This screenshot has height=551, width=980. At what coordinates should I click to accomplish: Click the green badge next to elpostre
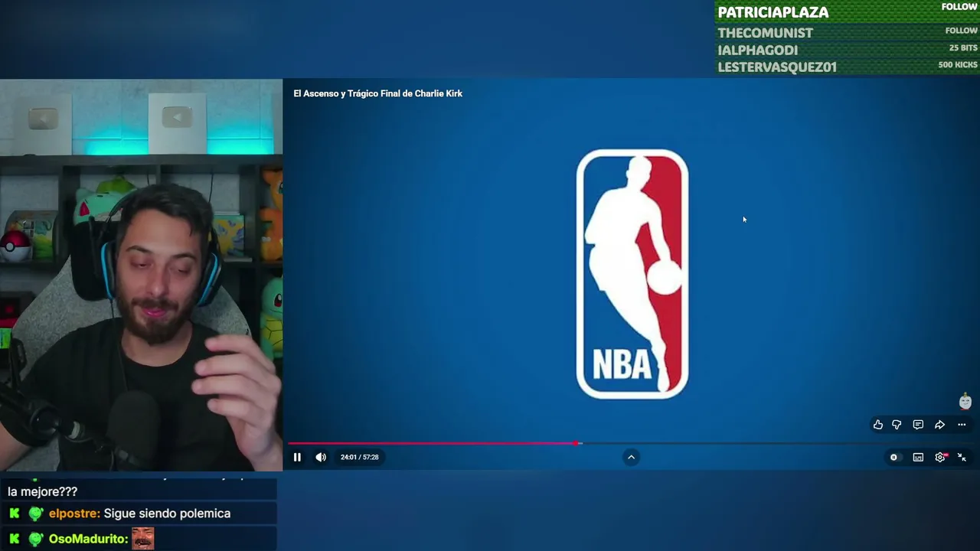(x=35, y=514)
